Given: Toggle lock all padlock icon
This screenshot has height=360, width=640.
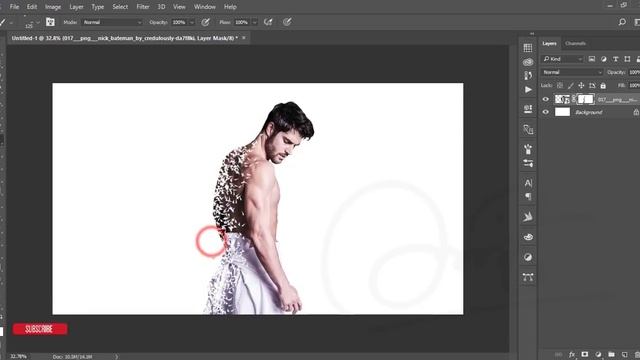Looking at the screenshot, I should (603, 85).
